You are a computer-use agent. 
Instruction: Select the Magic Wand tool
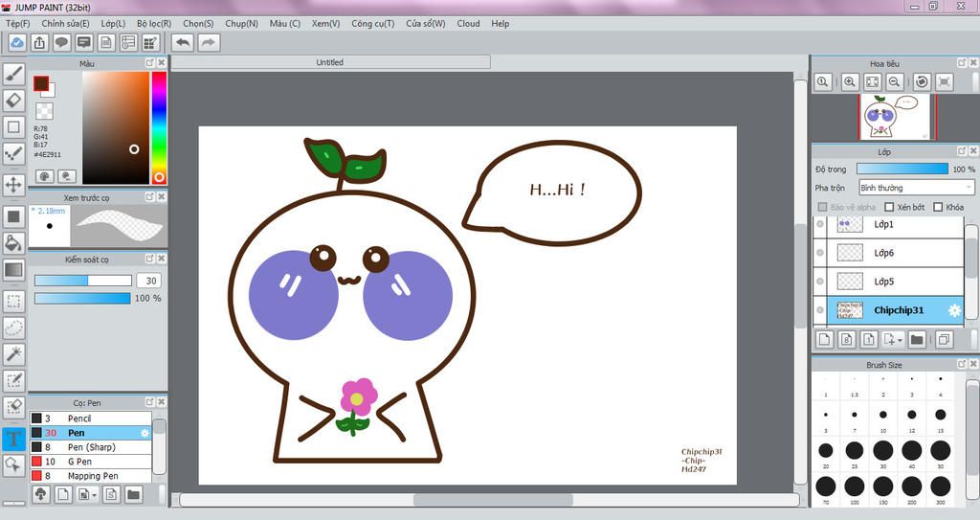pyautogui.click(x=13, y=354)
